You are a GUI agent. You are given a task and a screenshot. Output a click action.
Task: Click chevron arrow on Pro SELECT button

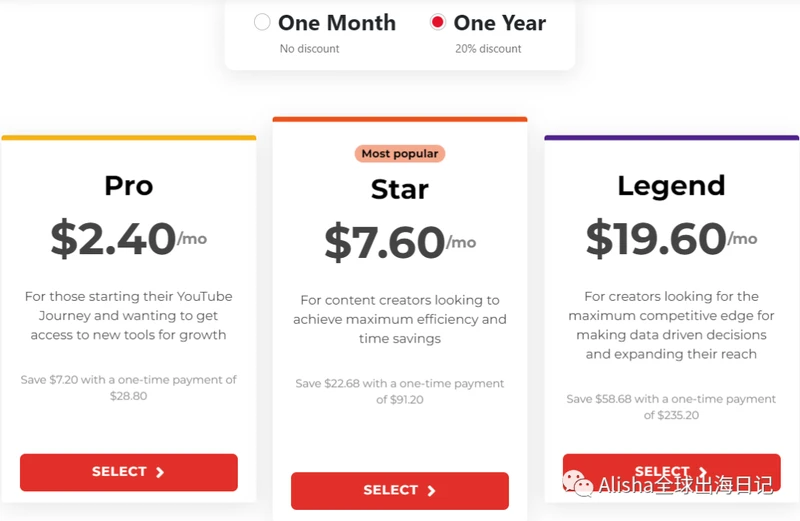(160, 472)
